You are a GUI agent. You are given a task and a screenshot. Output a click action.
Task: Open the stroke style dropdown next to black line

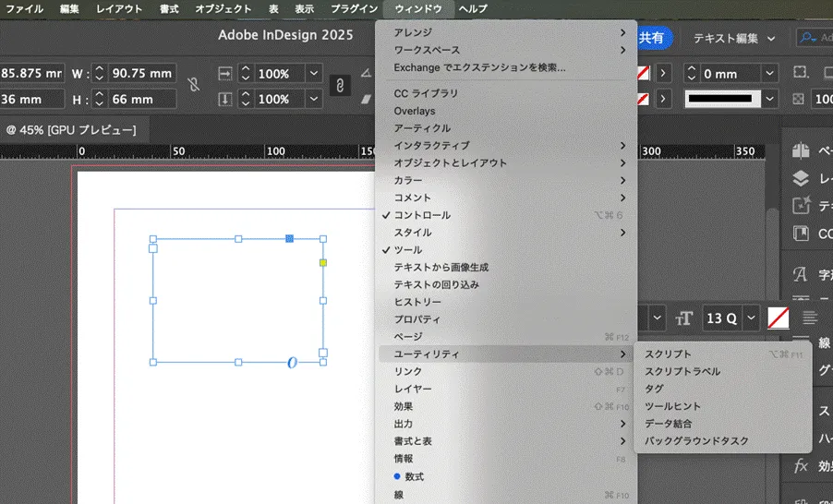point(769,99)
